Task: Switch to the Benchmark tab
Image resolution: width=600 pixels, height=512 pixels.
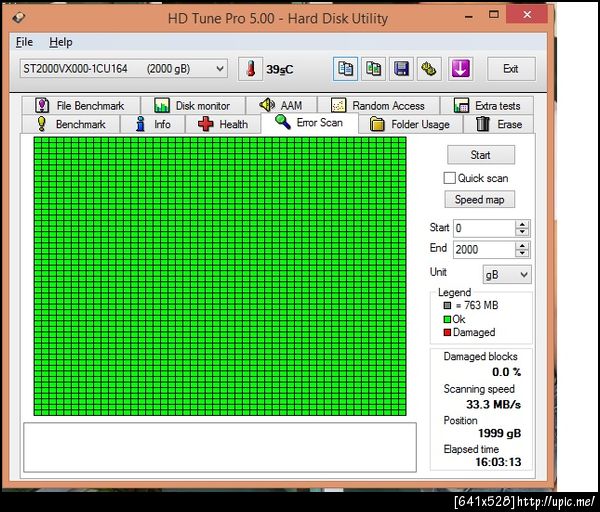Action: coord(70,124)
